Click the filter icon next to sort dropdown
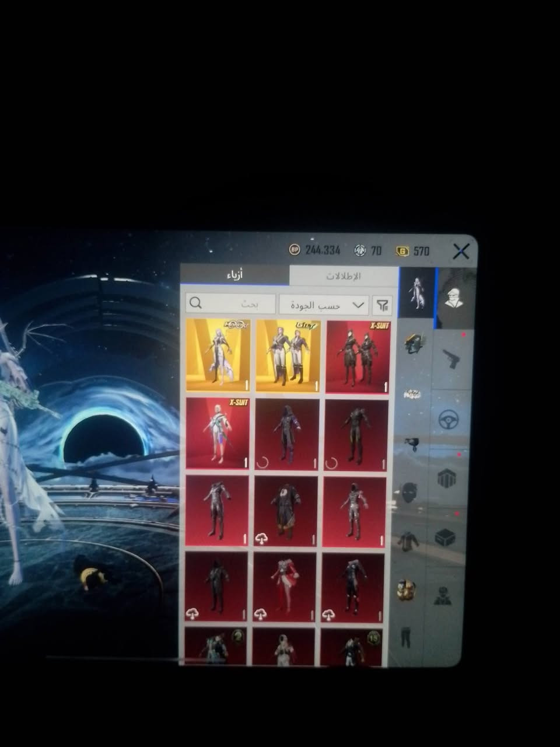Viewport: 560px width, 747px height. pos(383,305)
